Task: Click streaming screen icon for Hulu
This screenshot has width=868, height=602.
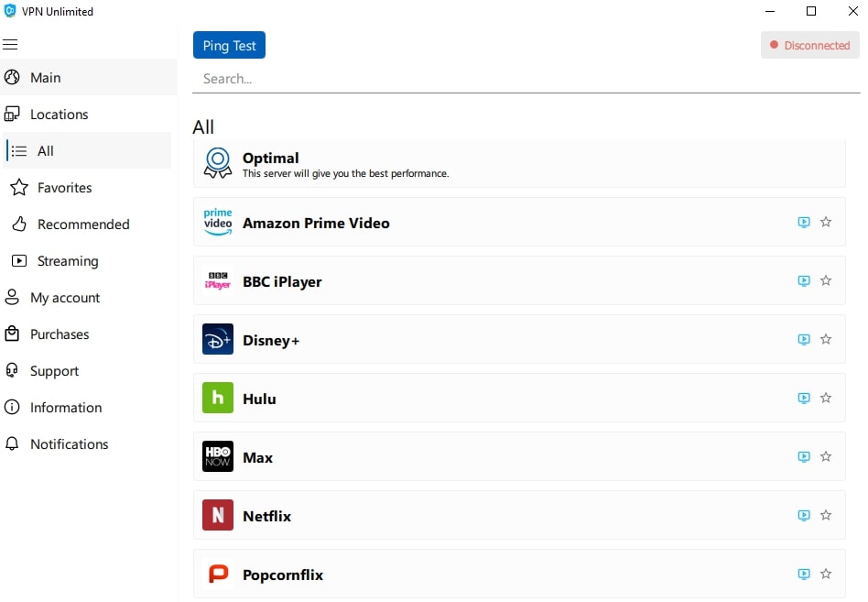Action: coord(804,399)
